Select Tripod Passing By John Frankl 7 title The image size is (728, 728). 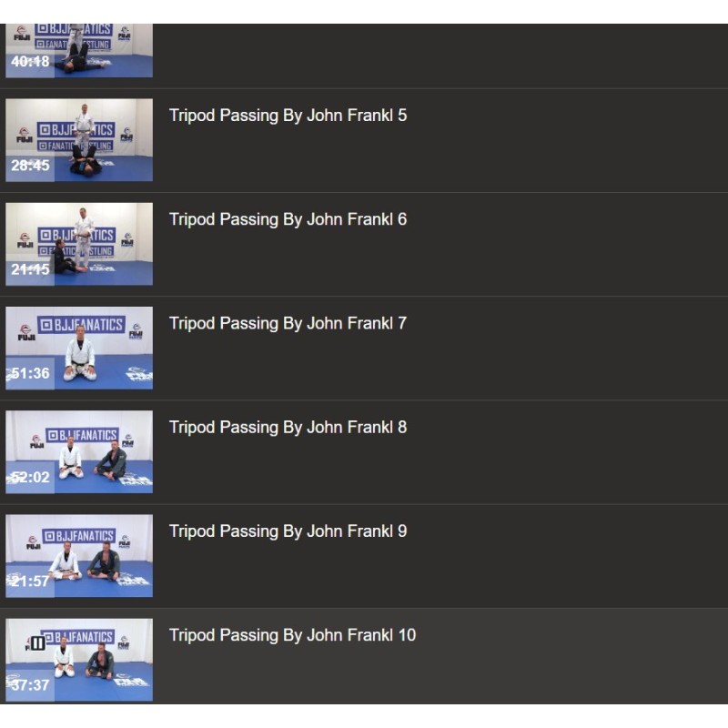(288, 323)
